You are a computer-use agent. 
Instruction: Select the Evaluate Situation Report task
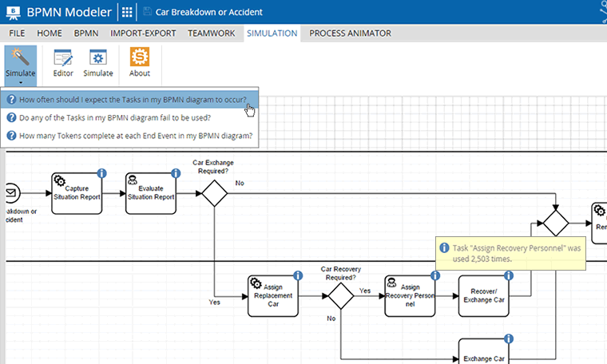click(x=151, y=193)
